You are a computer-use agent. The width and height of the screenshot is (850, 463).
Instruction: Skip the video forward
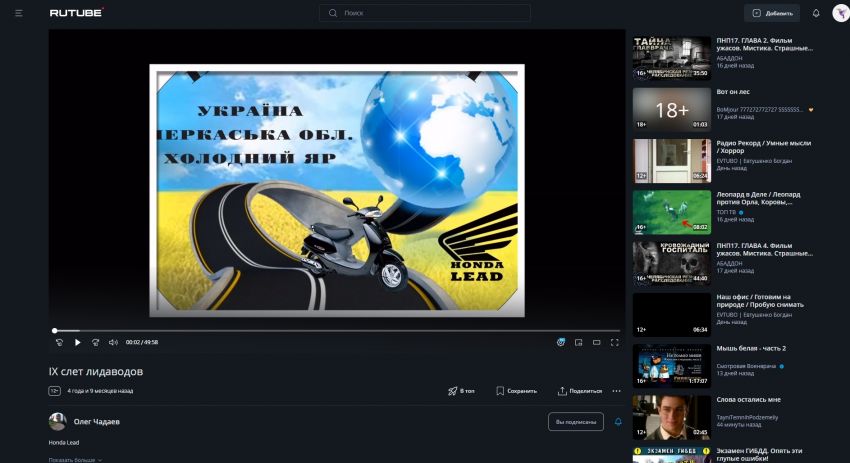95,342
